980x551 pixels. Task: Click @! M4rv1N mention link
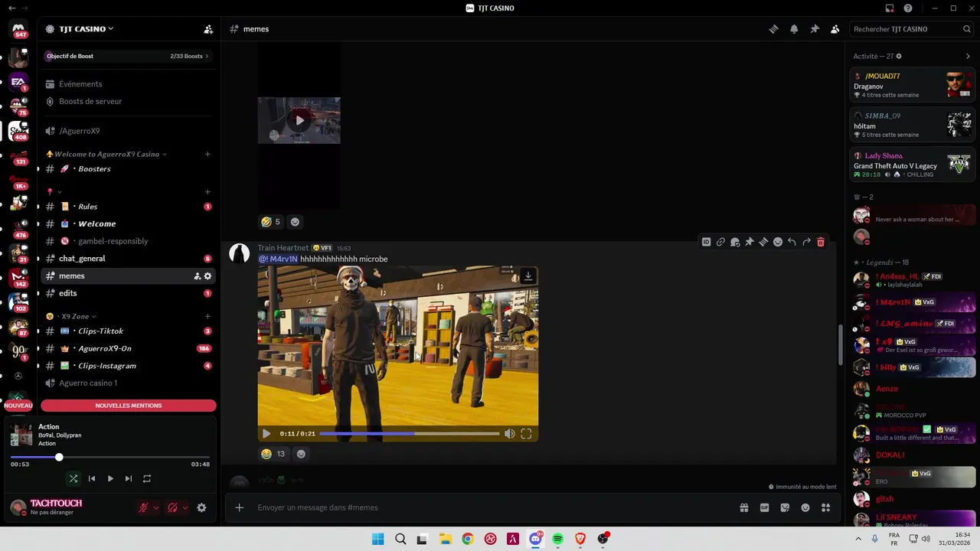coord(278,259)
